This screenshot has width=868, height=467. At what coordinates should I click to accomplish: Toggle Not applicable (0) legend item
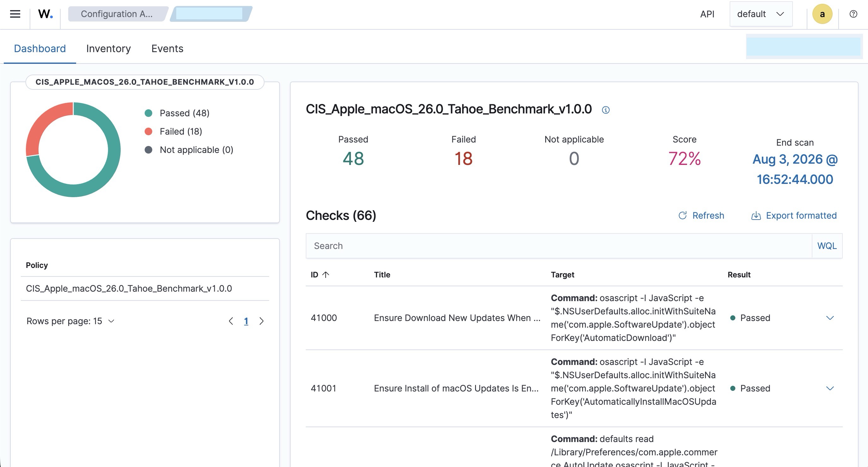(189, 150)
